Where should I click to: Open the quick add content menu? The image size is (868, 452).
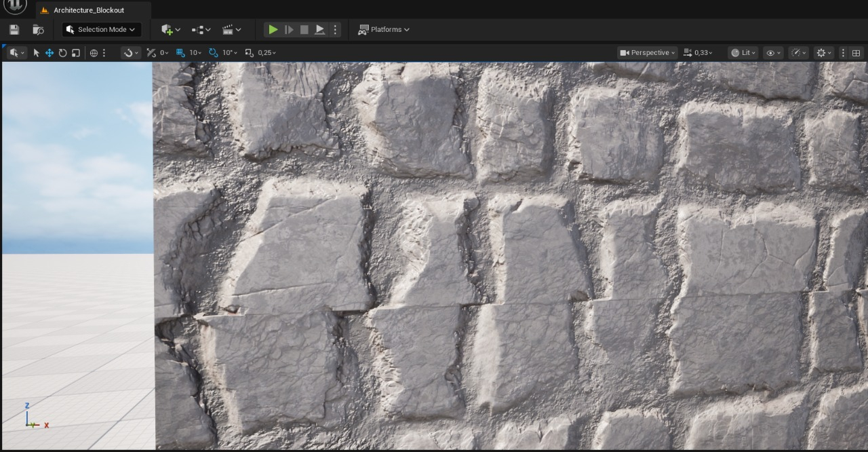[170, 30]
